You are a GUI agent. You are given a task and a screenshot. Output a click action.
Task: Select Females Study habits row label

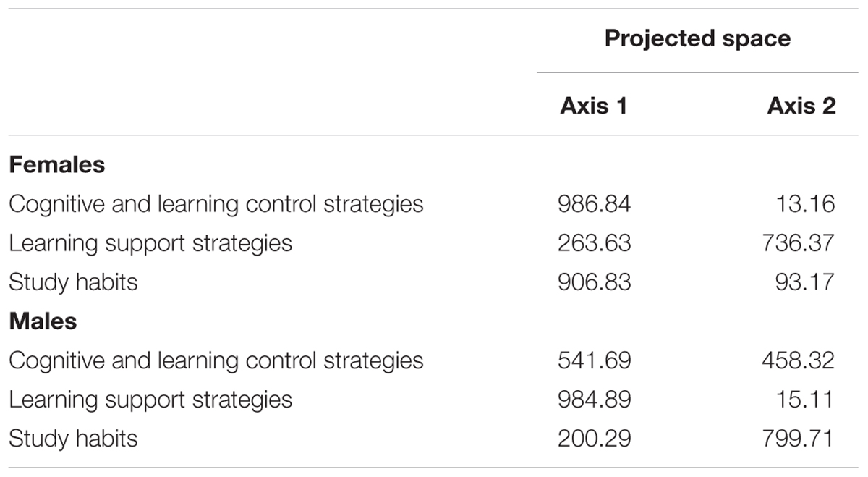73,282
